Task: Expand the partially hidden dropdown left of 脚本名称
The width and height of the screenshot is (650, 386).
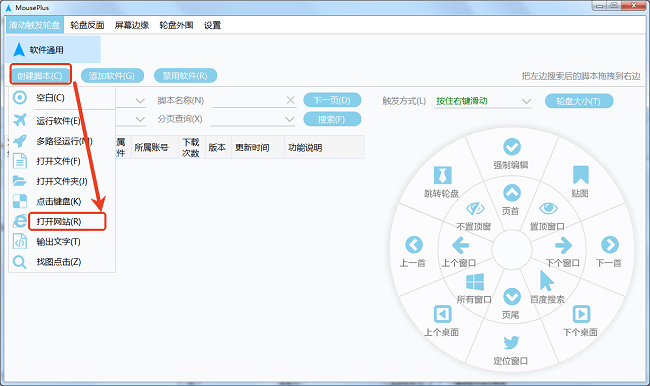Action: [140, 101]
